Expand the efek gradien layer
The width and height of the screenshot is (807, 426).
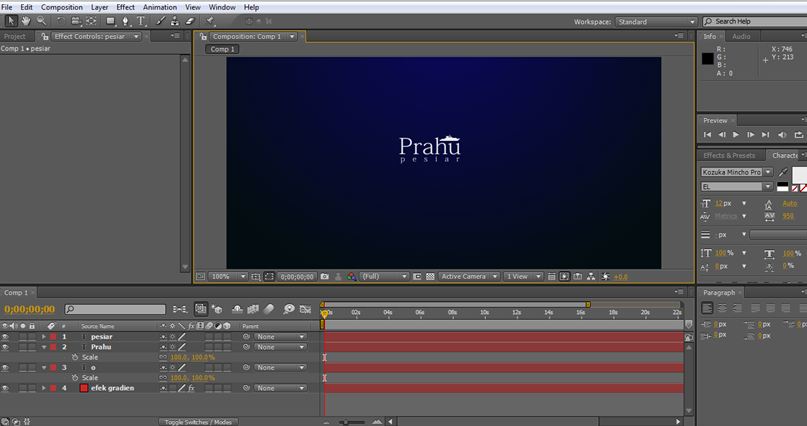coord(44,388)
